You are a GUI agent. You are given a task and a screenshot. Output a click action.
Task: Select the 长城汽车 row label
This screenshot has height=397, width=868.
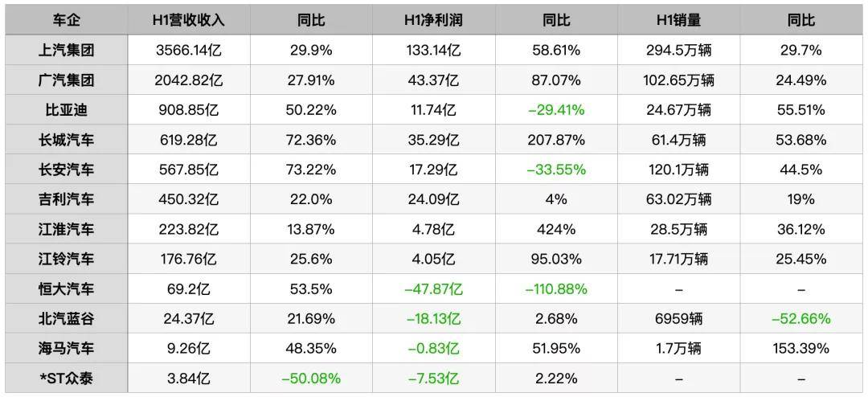pos(66,140)
